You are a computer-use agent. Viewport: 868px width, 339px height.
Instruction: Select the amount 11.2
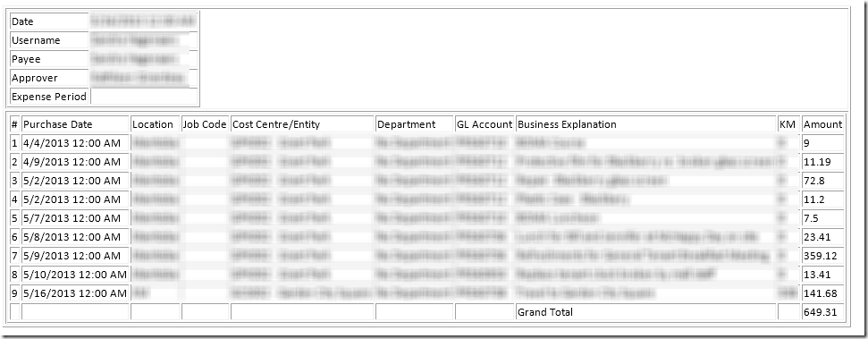[x=822, y=199]
